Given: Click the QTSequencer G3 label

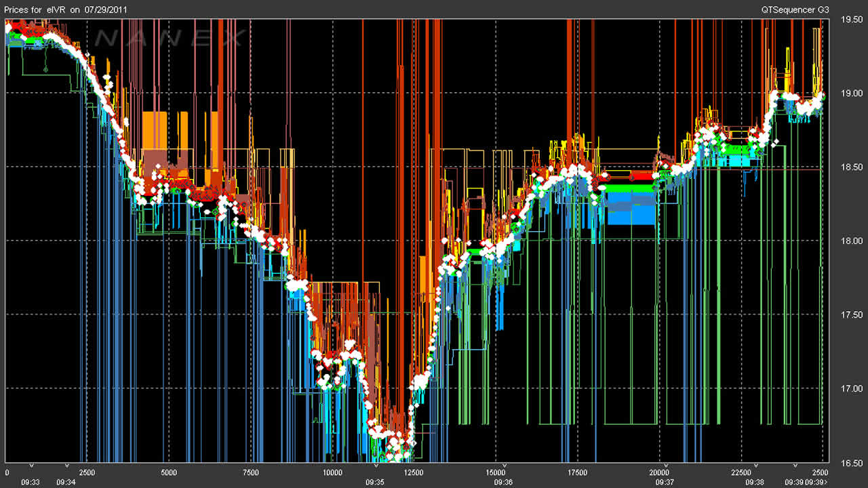Looking at the screenshot, I should 800,9.
